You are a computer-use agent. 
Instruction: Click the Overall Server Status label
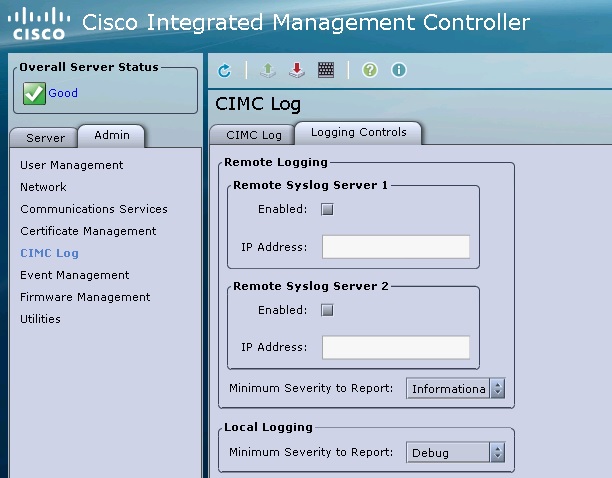pyautogui.click(x=89, y=67)
